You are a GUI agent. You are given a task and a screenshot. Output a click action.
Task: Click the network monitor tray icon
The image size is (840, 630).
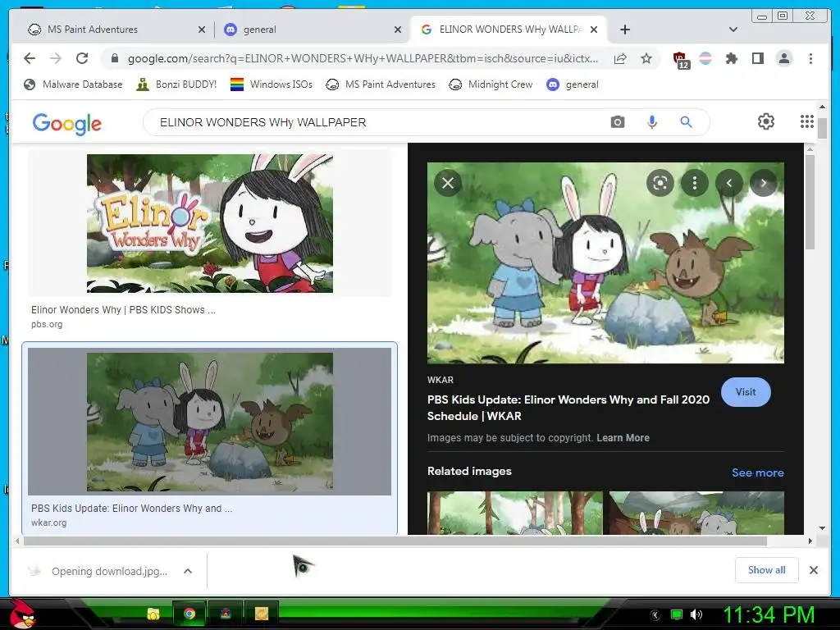pyautogui.click(x=677, y=614)
